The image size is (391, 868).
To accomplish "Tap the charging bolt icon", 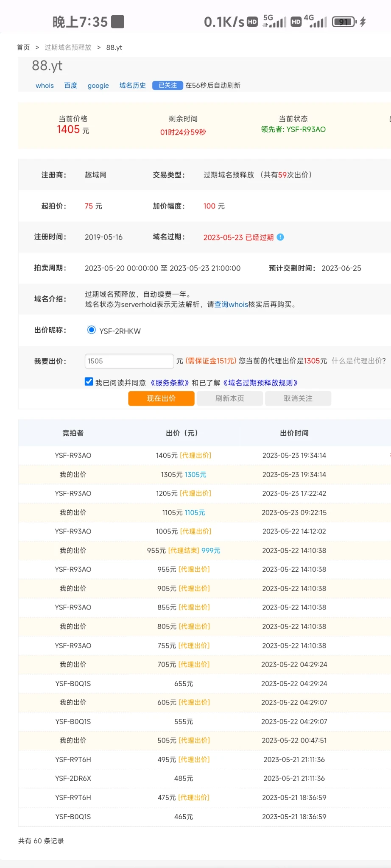I will (363, 22).
